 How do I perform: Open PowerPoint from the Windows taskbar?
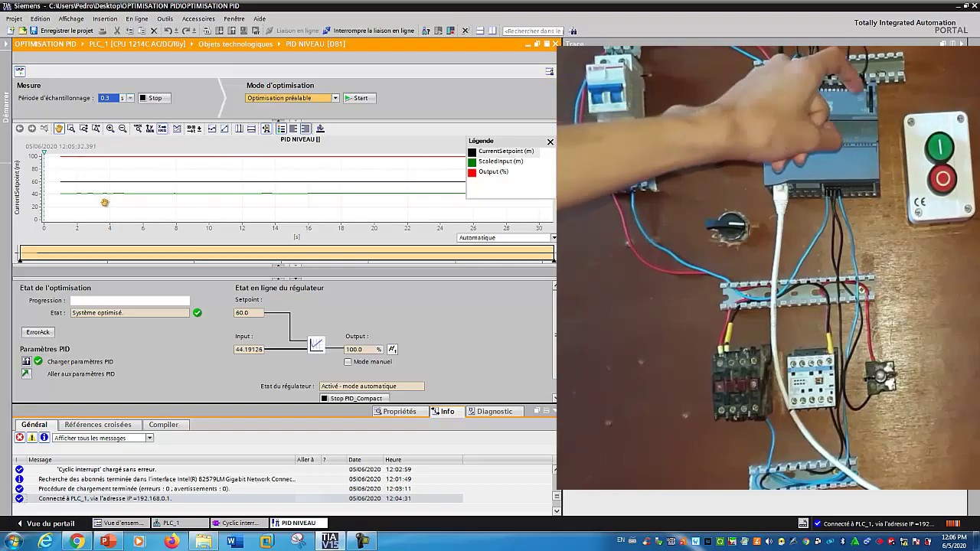[x=108, y=542]
